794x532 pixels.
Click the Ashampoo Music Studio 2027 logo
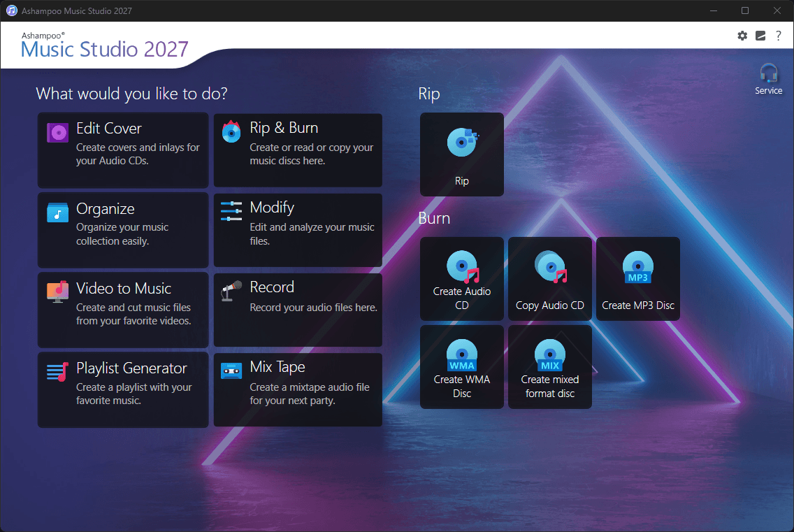104,45
